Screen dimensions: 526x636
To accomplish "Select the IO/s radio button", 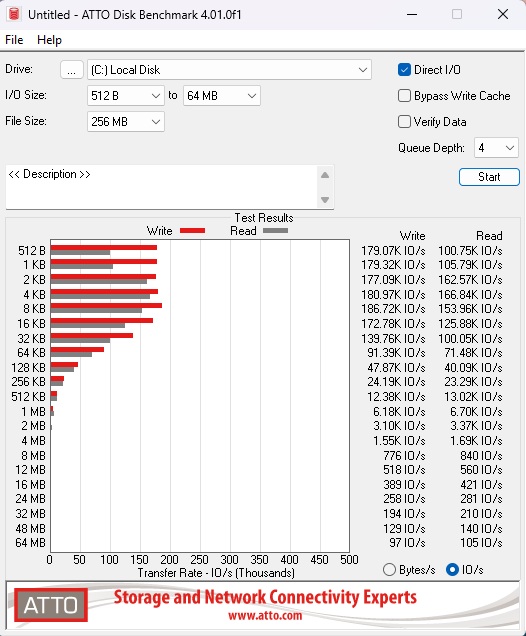I will 452,569.
